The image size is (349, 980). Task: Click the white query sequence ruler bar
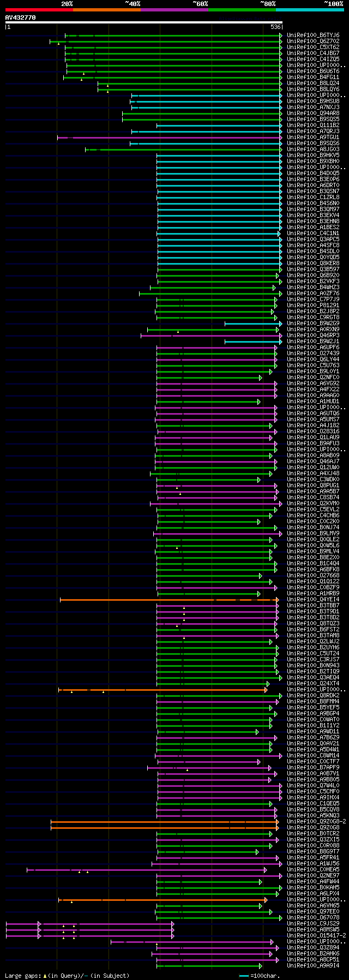coord(143,22)
